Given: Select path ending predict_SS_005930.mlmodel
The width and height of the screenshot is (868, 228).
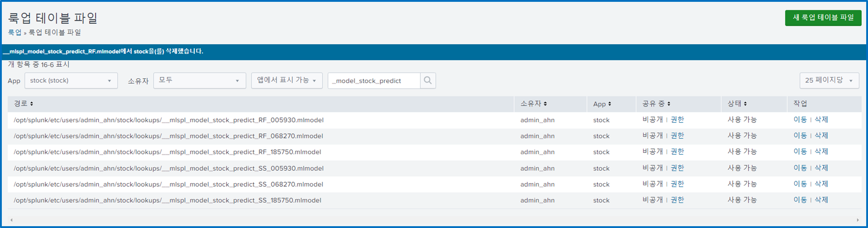Looking at the screenshot, I should click(169, 169).
